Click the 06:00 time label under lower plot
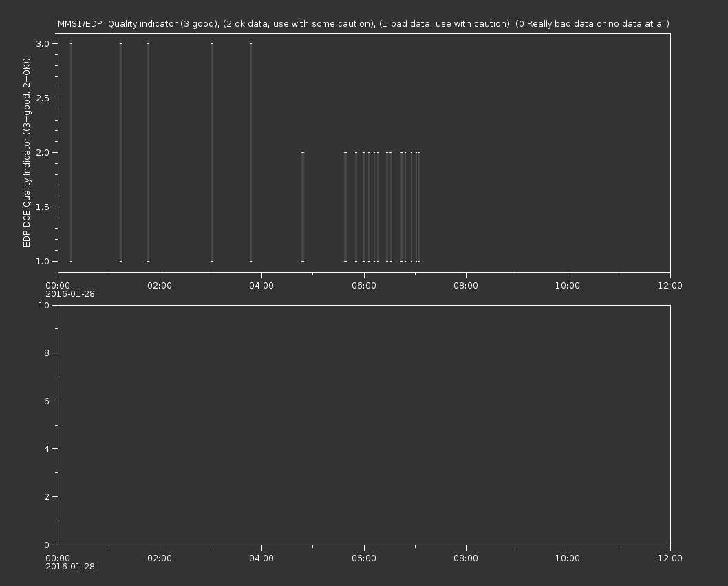This screenshot has height=586, width=728. 363,558
